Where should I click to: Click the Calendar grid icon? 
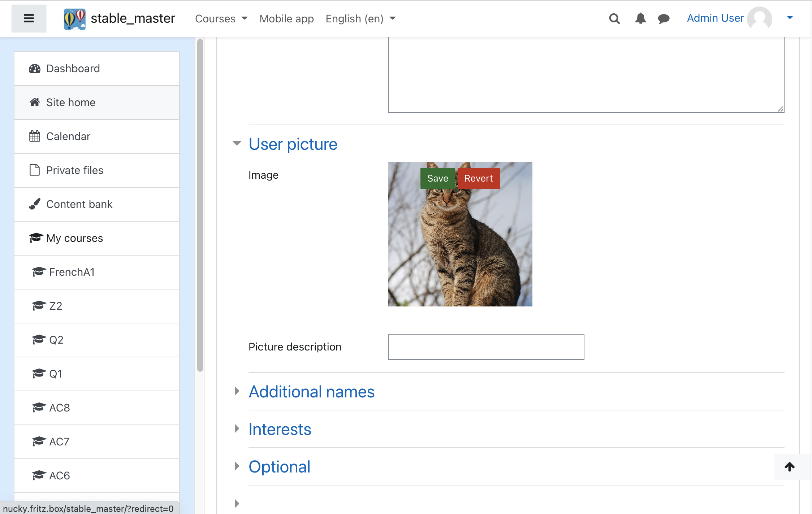[x=35, y=136]
